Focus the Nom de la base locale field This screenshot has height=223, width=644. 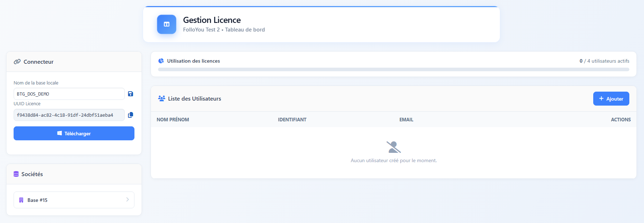(x=69, y=94)
